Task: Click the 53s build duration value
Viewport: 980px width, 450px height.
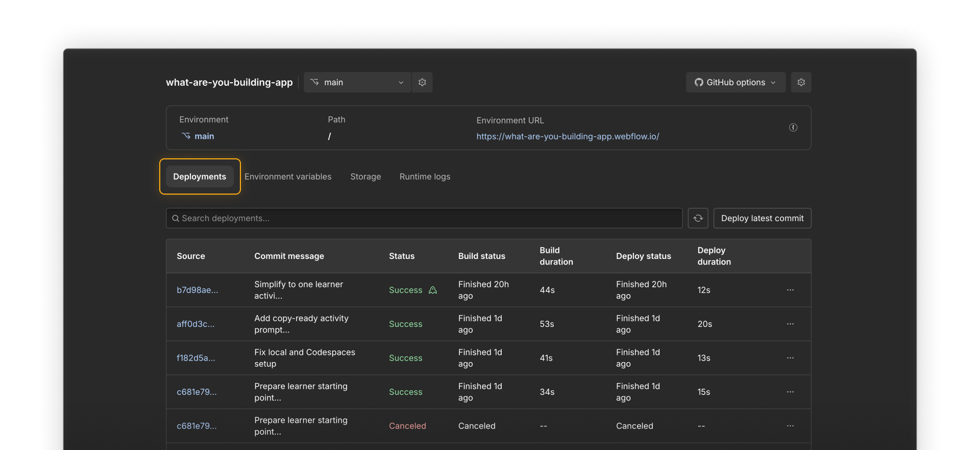Action: click(547, 324)
